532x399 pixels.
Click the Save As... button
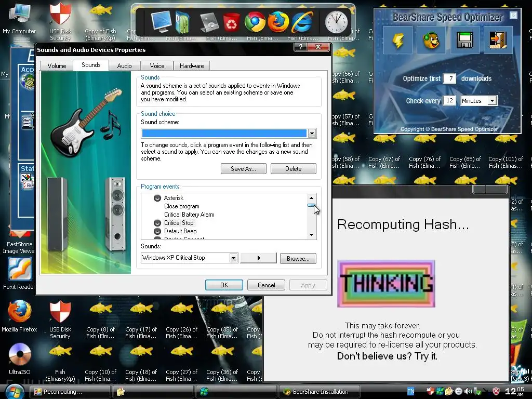point(243,169)
